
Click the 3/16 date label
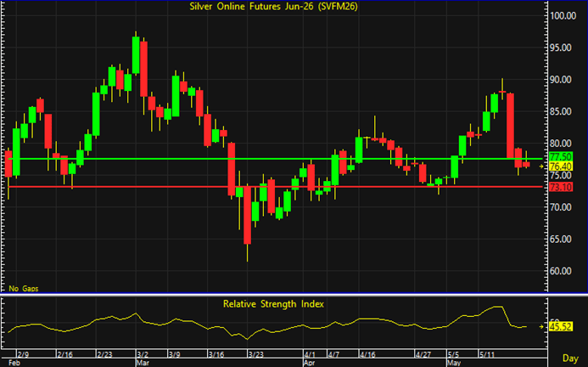tap(216, 354)
